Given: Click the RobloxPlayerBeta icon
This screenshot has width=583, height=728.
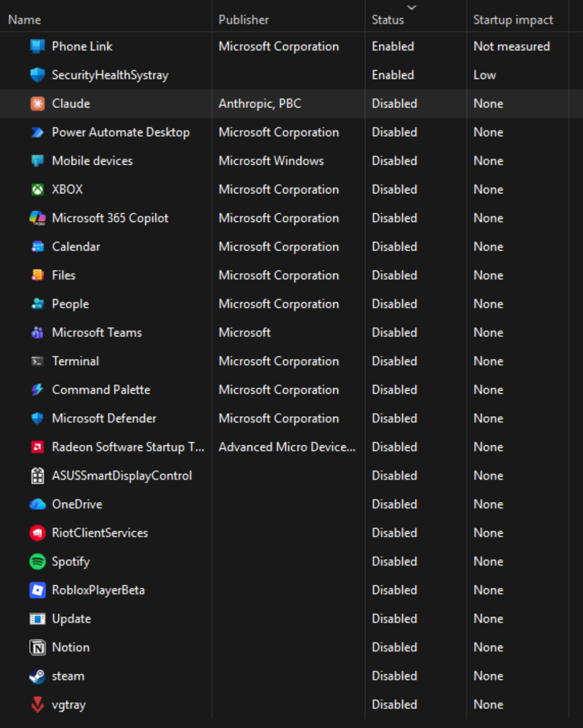Looking at the screenshot, I should click(38, 590).
